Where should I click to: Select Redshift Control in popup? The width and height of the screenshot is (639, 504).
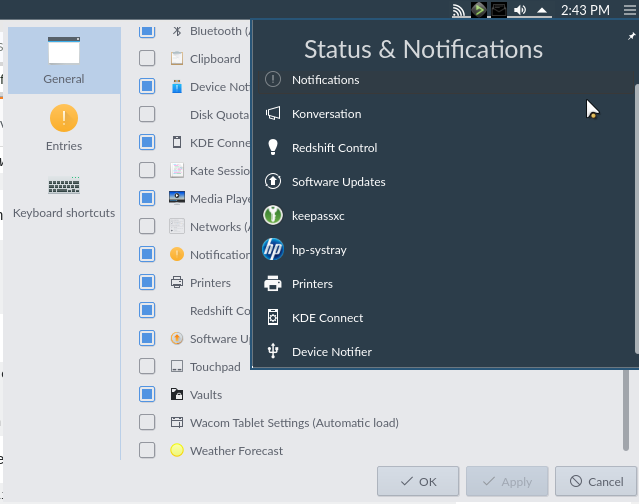coord(446,148)
